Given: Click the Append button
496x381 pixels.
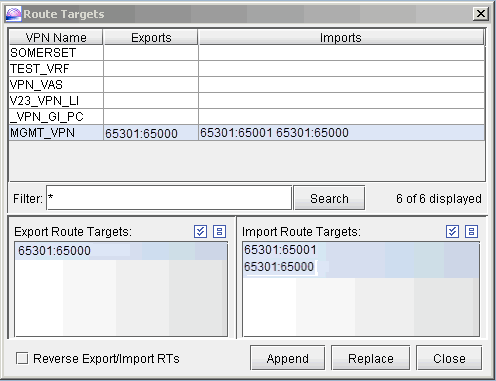Looking at the screenshot, I should point(287,358).
